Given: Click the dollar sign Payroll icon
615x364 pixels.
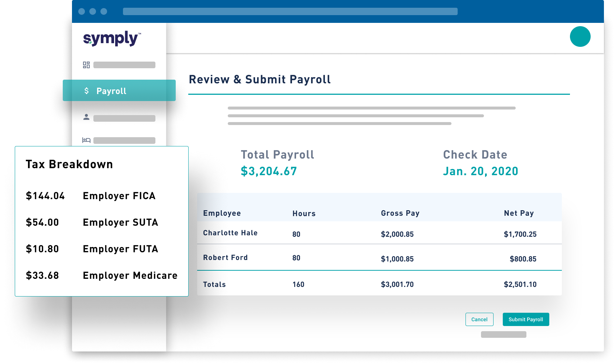Looking at the screenshot, I should point(86,91).
